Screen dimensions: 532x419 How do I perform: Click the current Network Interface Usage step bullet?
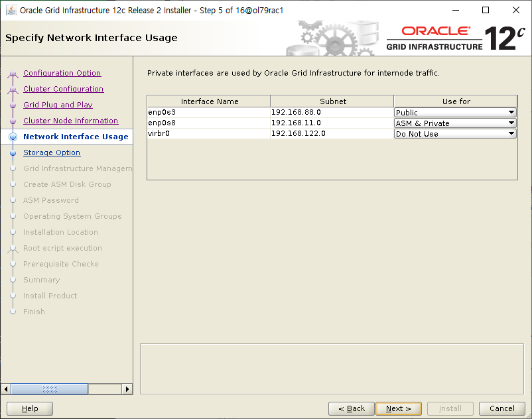(x=13, y=137)
